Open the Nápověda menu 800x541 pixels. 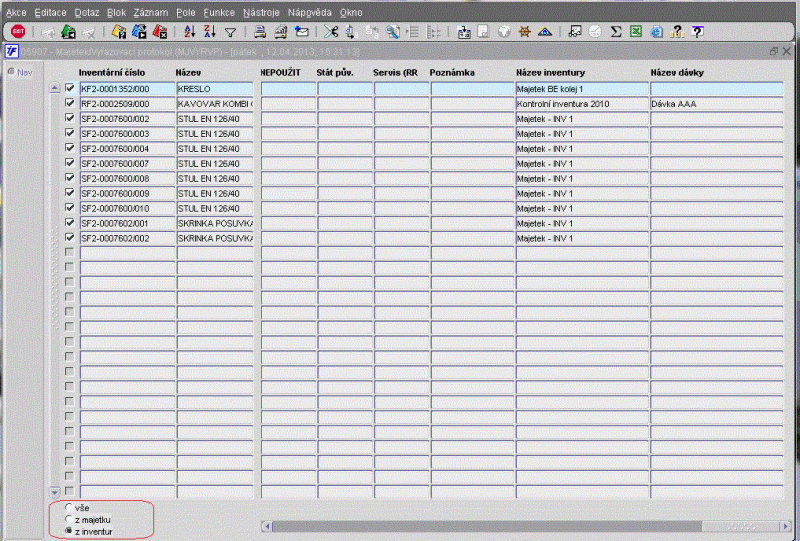pos(310,12)
